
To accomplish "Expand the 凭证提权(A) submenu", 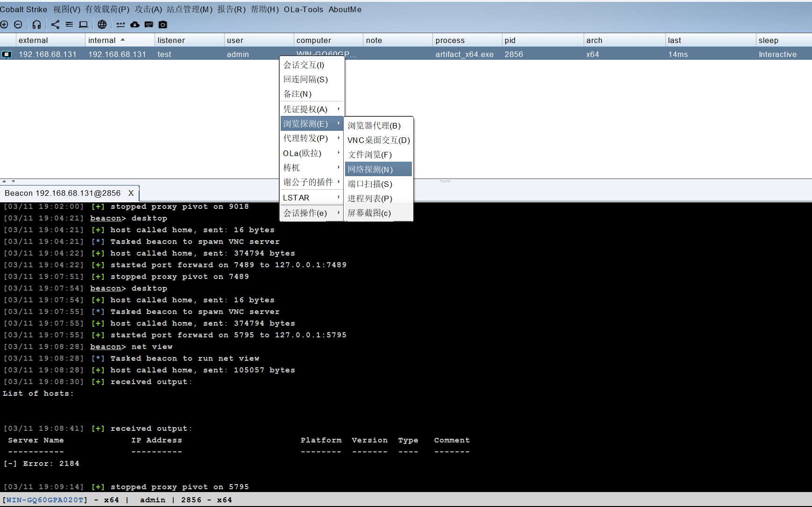I will coord(312,109).
